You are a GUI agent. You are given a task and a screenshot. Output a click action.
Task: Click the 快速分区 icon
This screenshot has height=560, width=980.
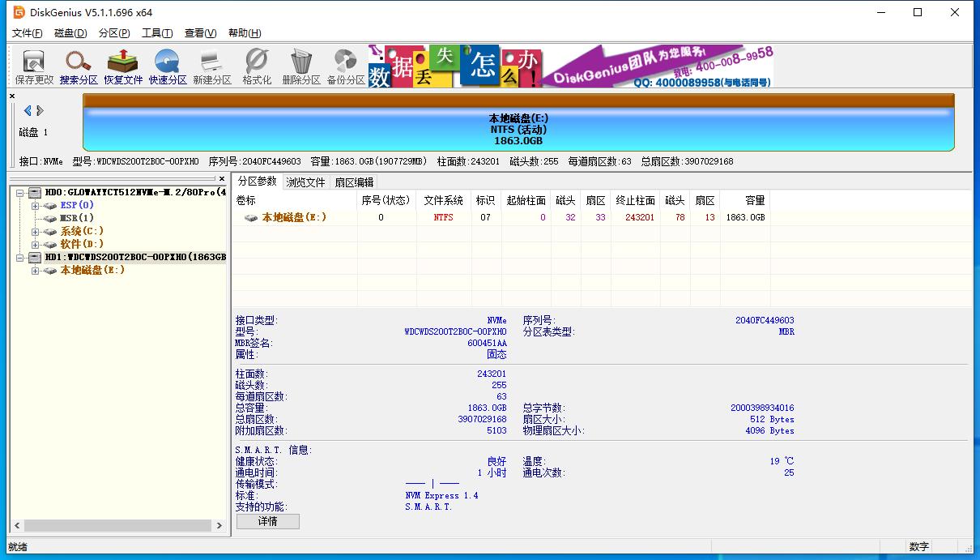[x=167, y=65]
